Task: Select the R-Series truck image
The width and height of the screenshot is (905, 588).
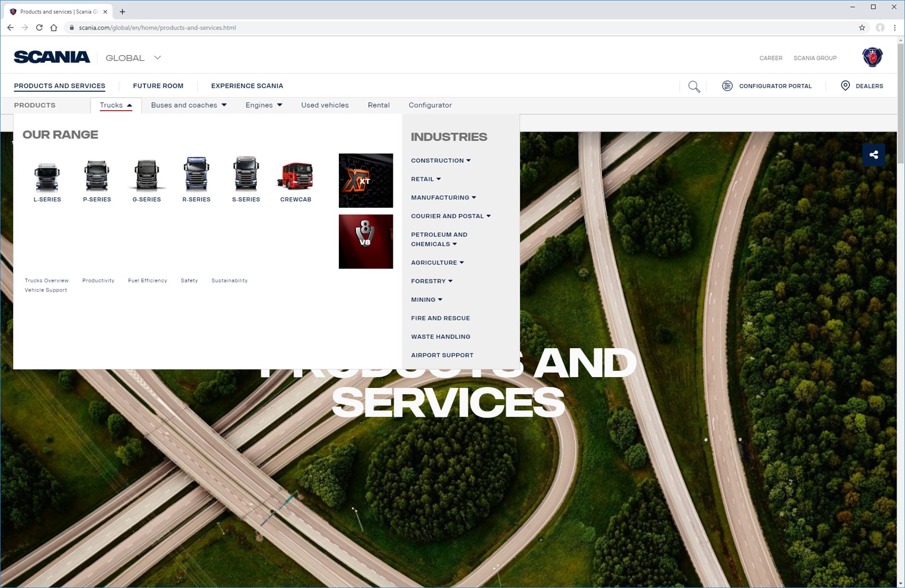Action: click(196, 174)
